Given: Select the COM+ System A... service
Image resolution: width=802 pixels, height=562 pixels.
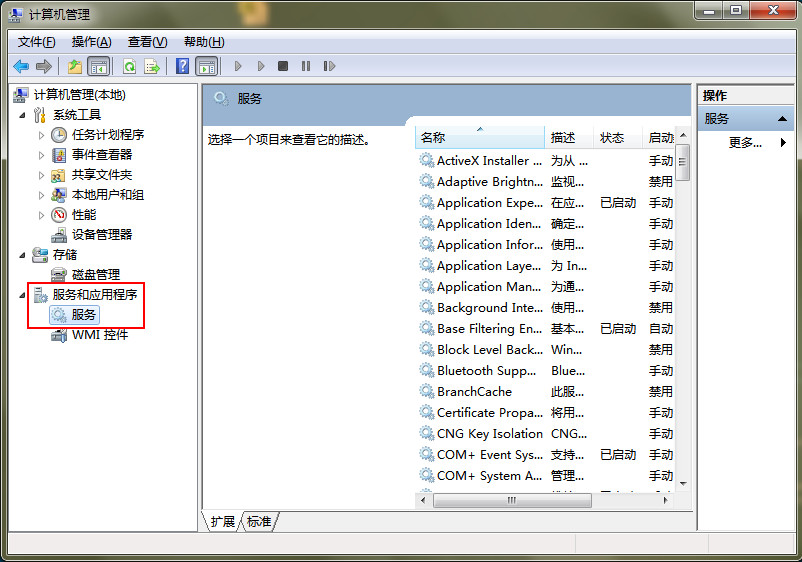Looking at the screenshot, I should pos(545,476).
